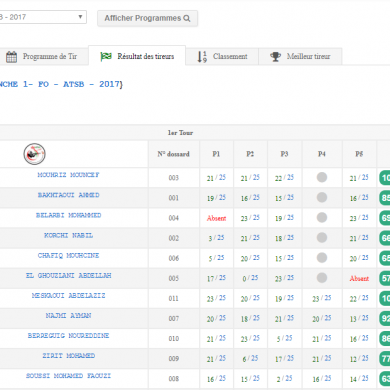390x390 pixels.
Task: Click the grey P4 circle for BELARBI MOHAMMED
Action: click(322, 218)
